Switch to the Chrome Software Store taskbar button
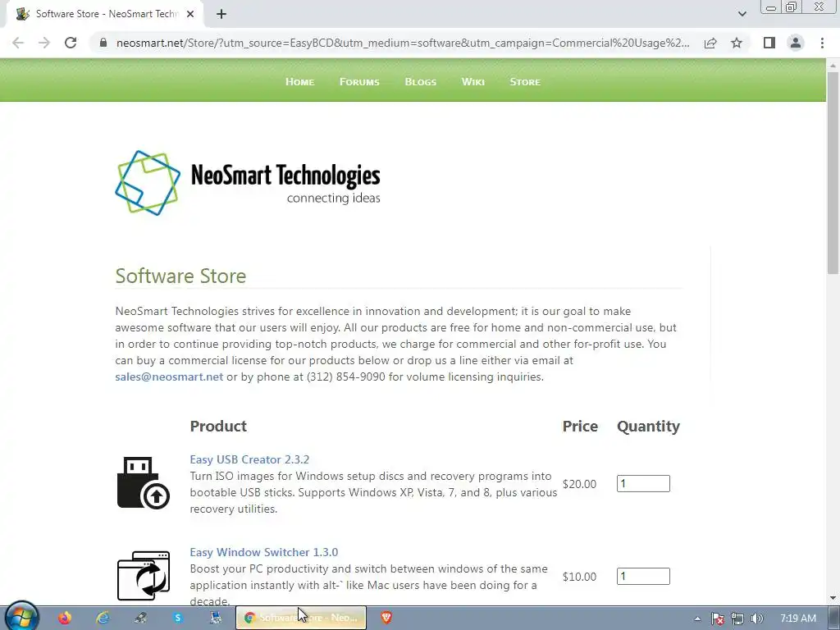840x630 pixels. point(301,618)
